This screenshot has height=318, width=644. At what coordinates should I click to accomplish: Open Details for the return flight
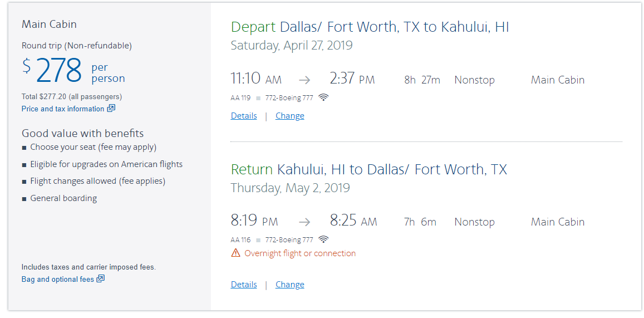(244, 285)
